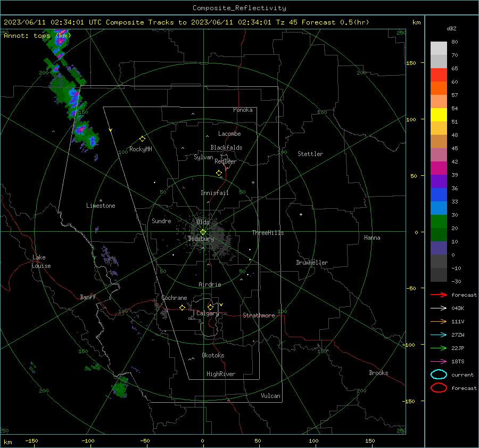Viewport: 479px width, 448px height.
Task: Select the Lake Louise label
Action: pos(42,262)
